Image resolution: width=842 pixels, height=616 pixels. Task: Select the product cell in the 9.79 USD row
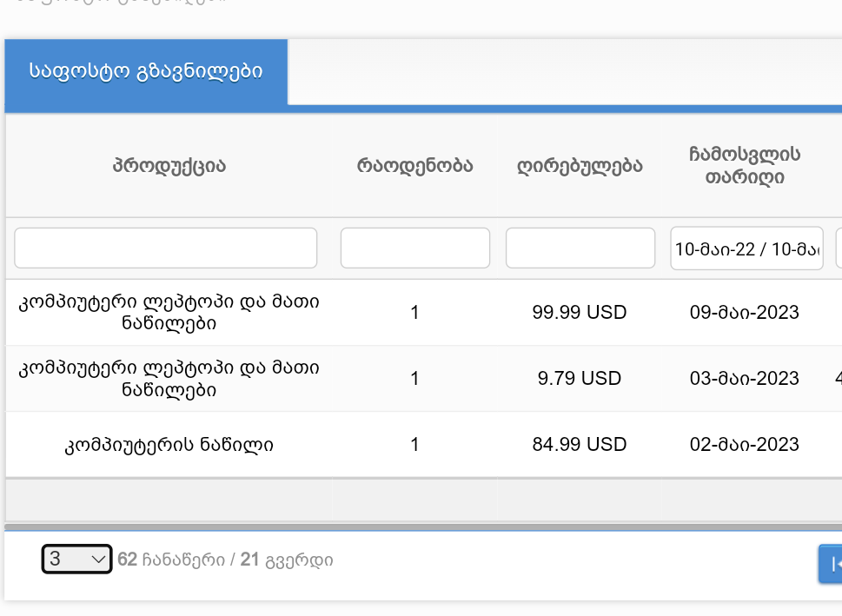[169, 379]
